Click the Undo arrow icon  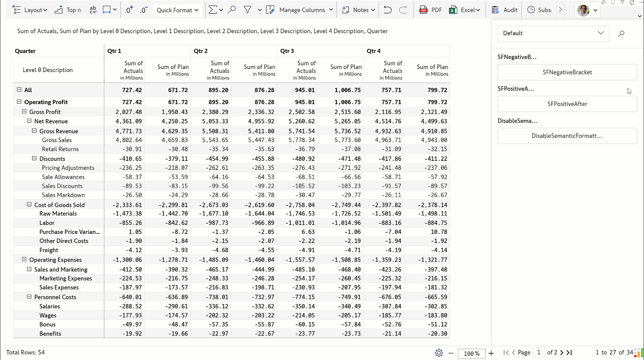click(387, 10)
